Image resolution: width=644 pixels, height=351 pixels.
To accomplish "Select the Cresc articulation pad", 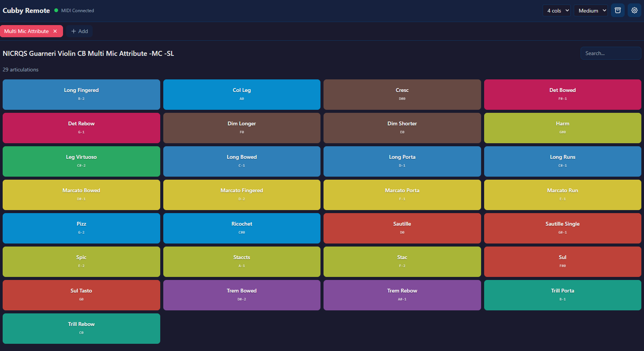I will tap(402, 94).
